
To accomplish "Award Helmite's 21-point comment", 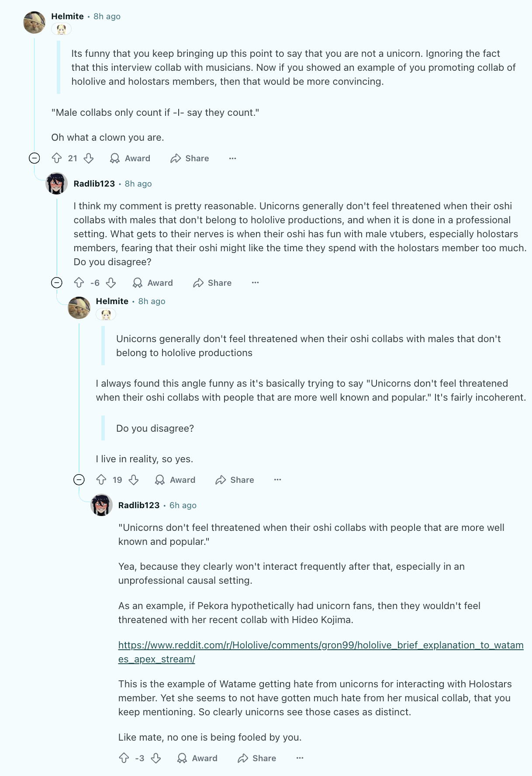I will pos(130,158).
